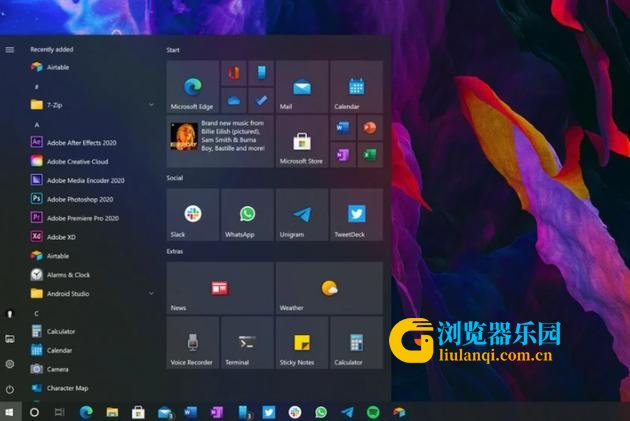Open the OneDrive small tile

(x=234, y=100)
